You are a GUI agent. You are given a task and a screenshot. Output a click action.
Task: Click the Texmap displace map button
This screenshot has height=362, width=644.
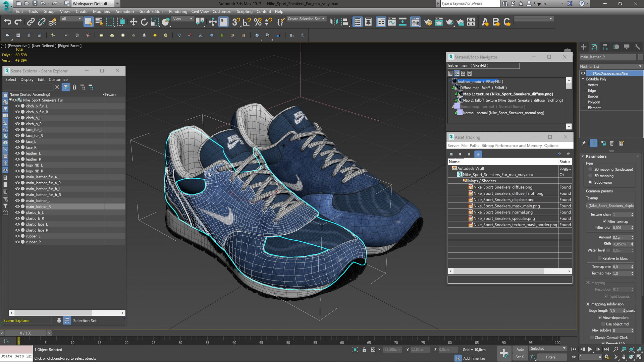pos(610,206)
